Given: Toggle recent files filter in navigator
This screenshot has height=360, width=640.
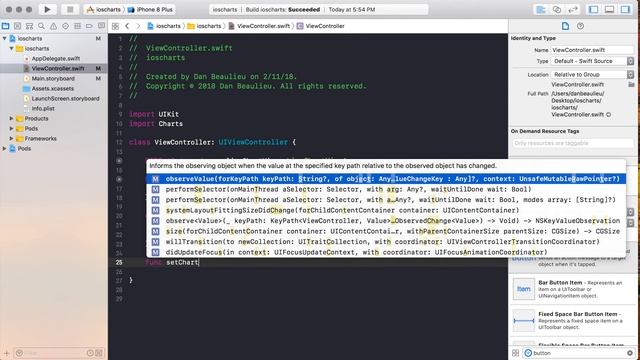Looking at the screenshot, I should [90, 353].
